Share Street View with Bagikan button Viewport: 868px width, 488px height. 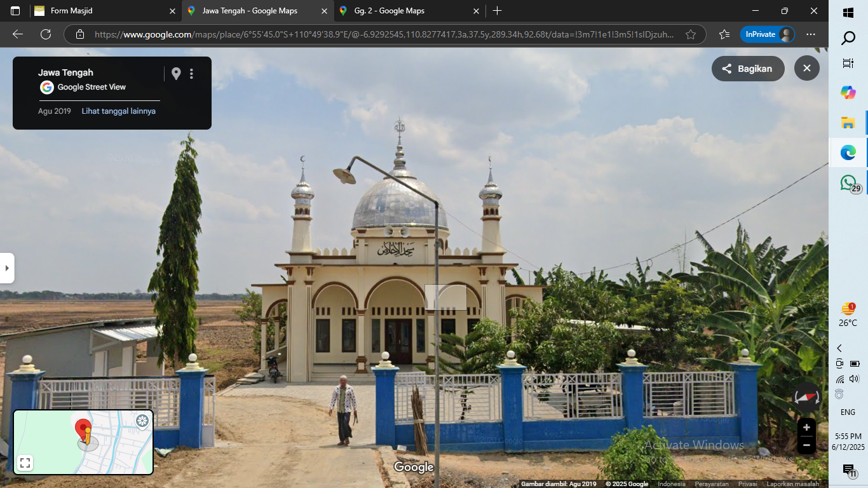tap(748, 69)
